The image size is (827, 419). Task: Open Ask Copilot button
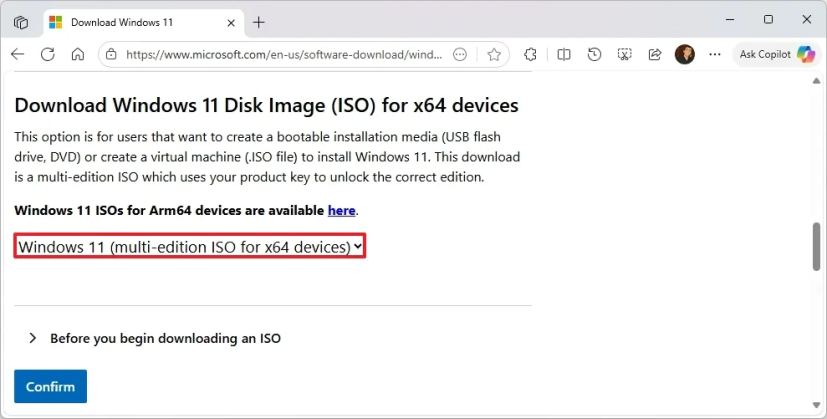point(776,55)
